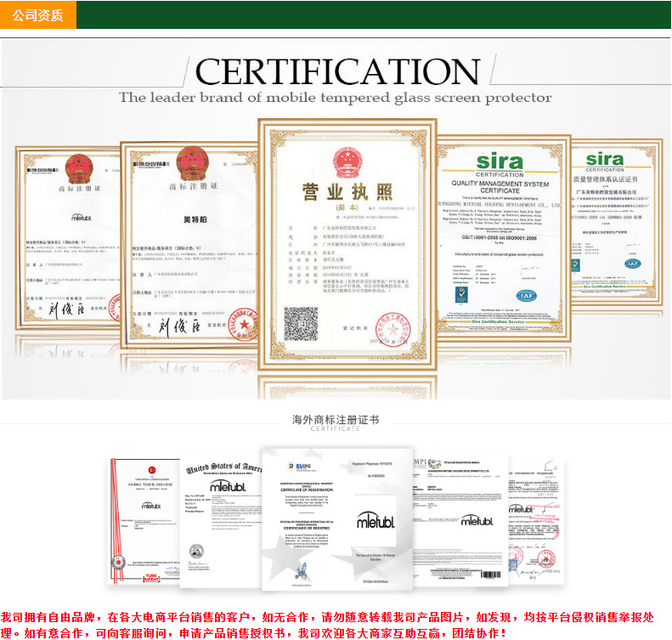Viewport: 672px width, 640px height.
Task: Open the mietubl logo trademark certificate
Action: (x=69, y=238)
